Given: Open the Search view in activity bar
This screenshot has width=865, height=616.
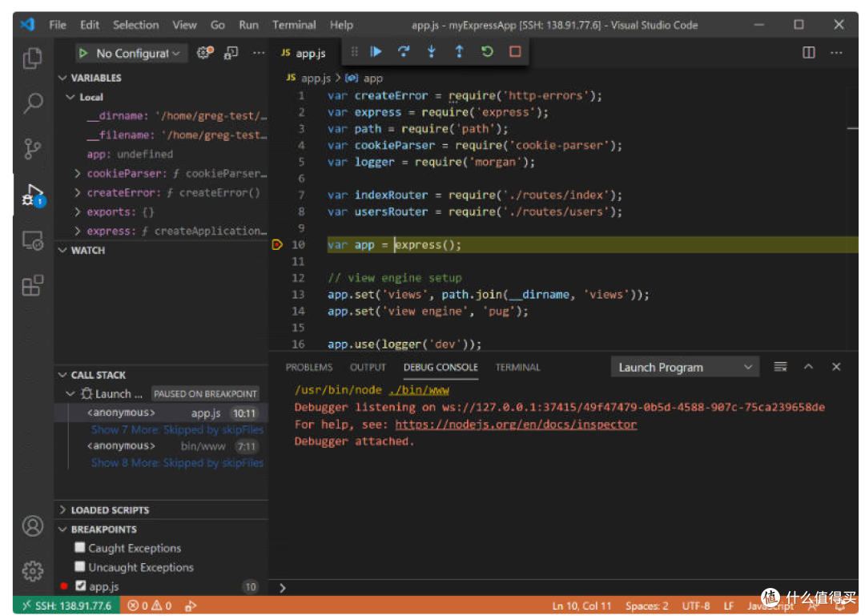Looking at the screenshot, I should 33,103.
